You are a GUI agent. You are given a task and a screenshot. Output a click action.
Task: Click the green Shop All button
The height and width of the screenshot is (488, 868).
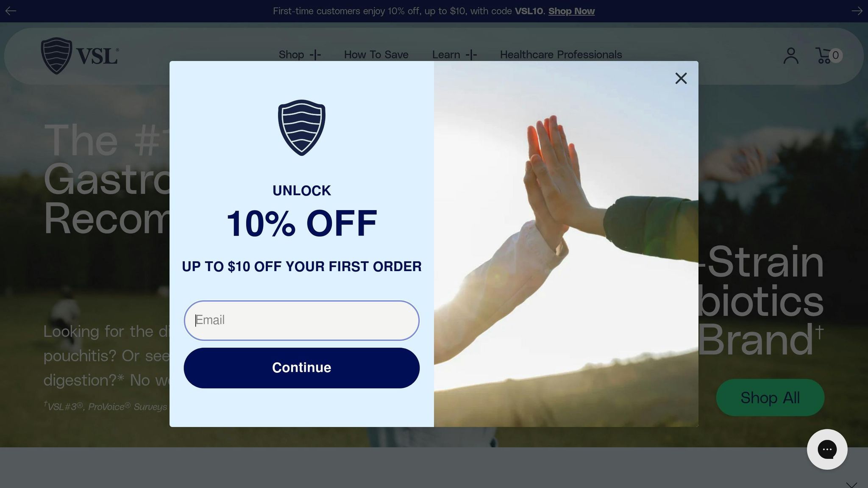770,397
